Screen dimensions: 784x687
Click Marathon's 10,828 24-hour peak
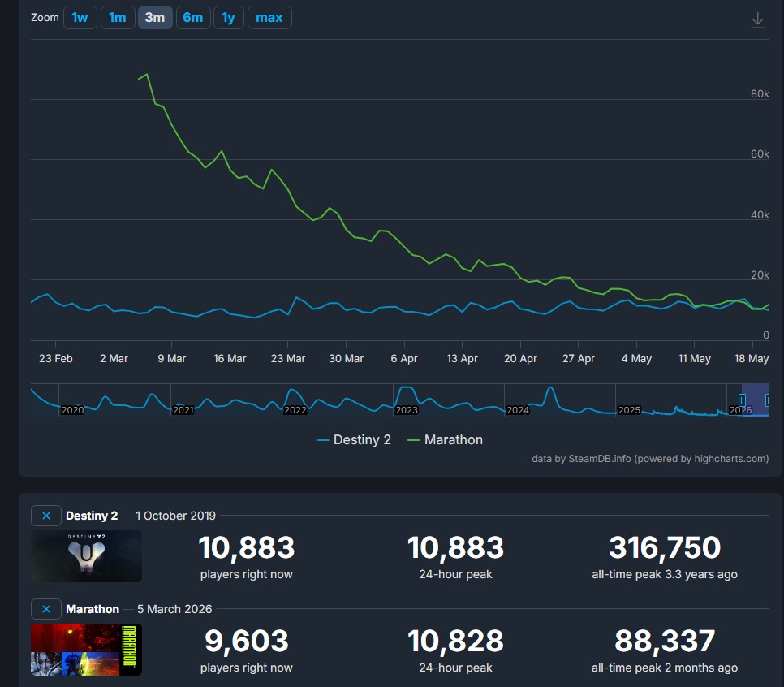pyautogui.click(x=455, y=641)
